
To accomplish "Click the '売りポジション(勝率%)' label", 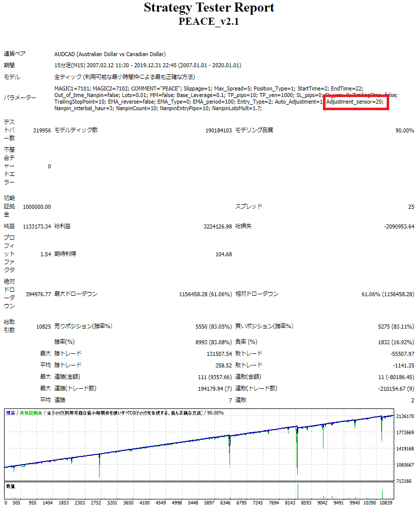I will point(83,326).
